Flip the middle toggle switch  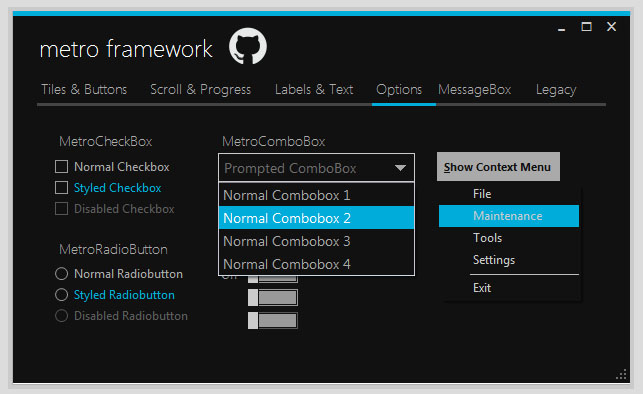pyautogui.click(x=273, y=298)
